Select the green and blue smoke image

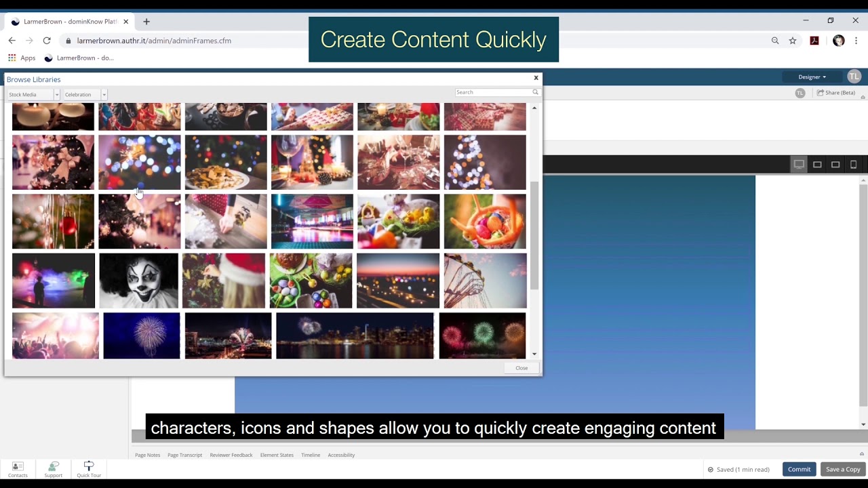click(54, 281)
